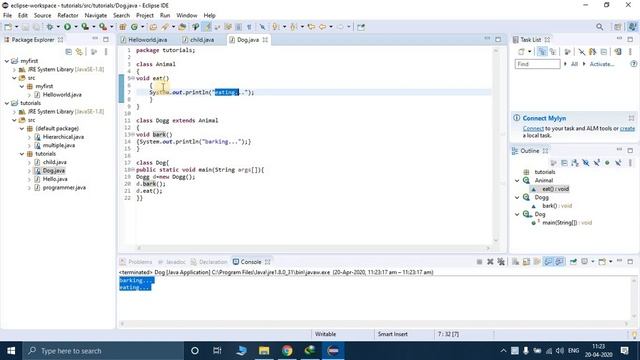Open File Explorer from the taskbar
Screen dimensions: 640x360
tap(264, 351)
